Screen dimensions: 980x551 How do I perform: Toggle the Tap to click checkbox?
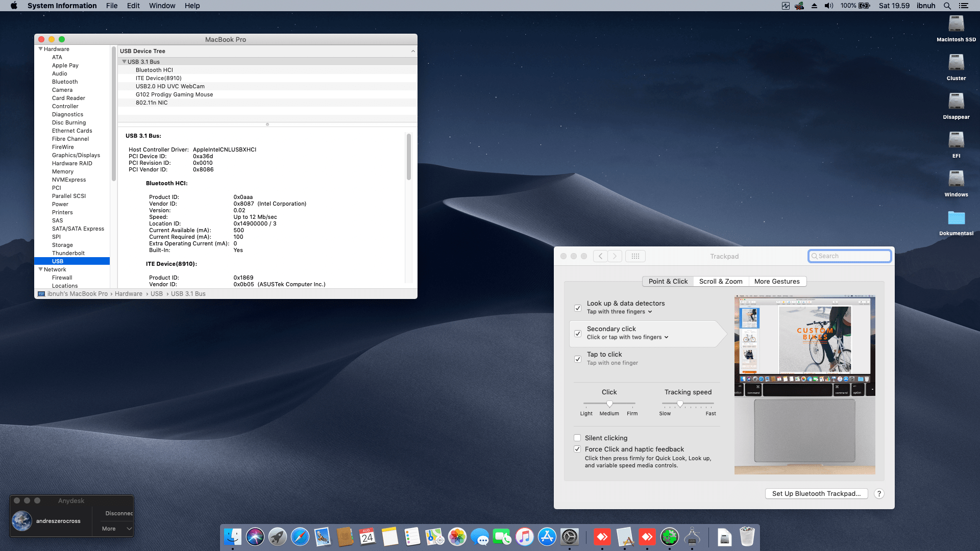click(x=578, y=359)
